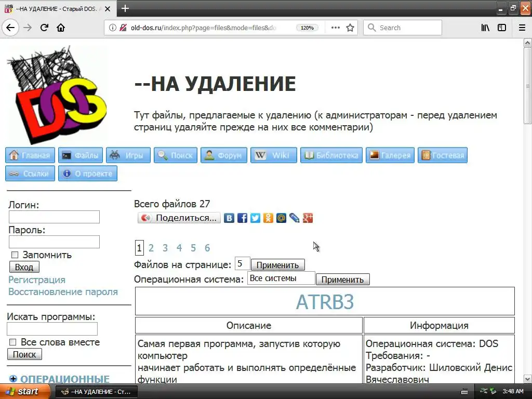Open the Главная menu item
This screenshot has height=399, width=532.
(30, 155)
